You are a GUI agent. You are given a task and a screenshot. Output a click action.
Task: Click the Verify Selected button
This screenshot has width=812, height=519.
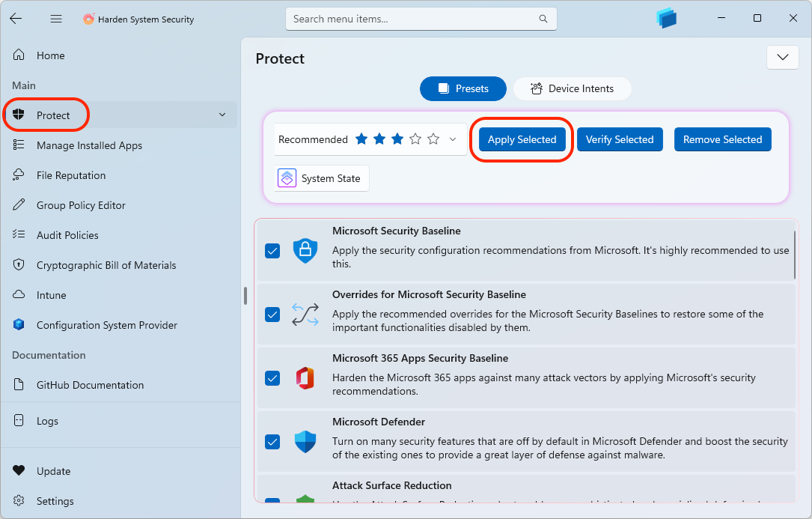[x=620, y=139]
